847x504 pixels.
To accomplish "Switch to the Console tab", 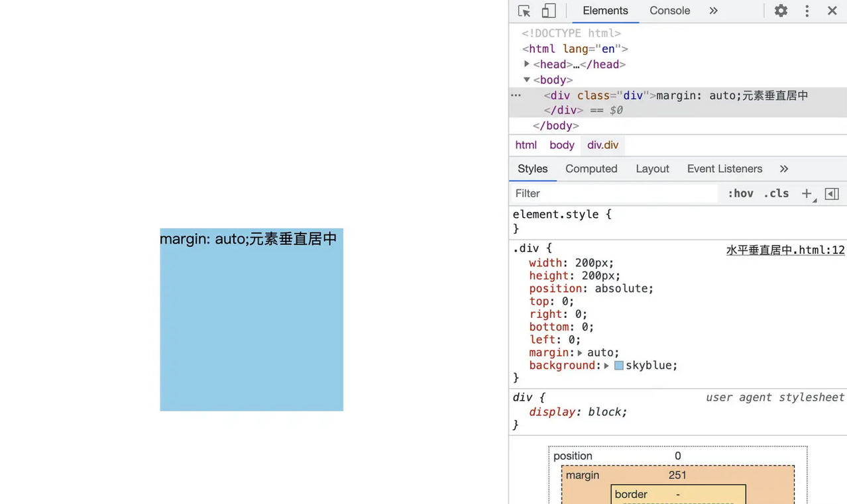I will click(x=669, y=11).
